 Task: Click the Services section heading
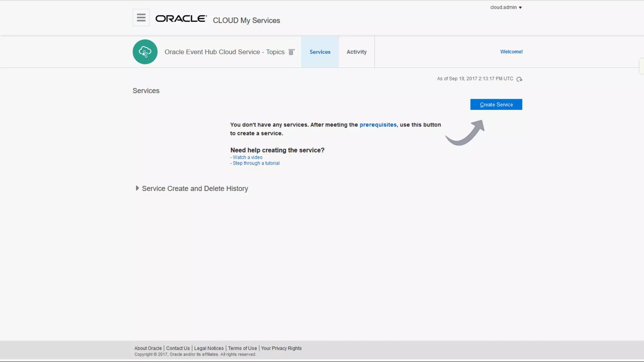[x=146, y=91]
